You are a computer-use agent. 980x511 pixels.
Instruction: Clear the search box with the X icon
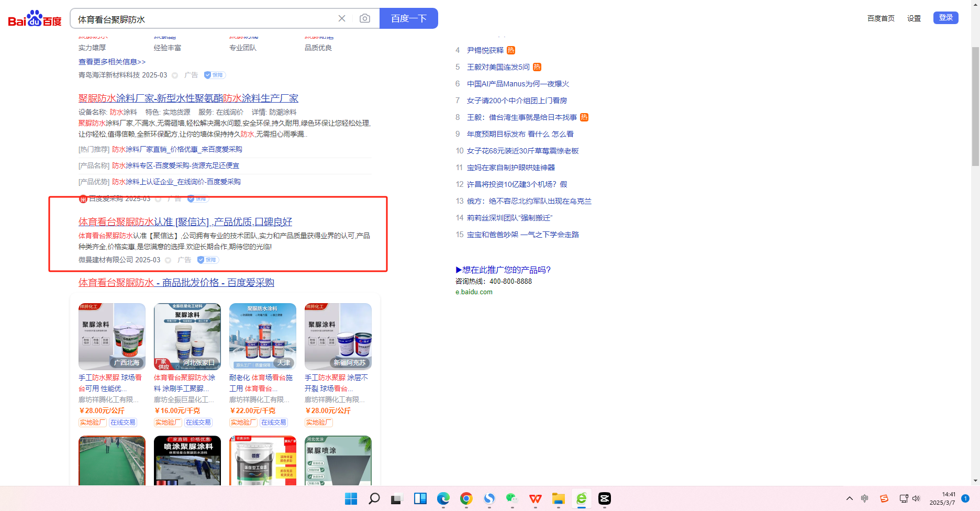click(x=342, y=18)
